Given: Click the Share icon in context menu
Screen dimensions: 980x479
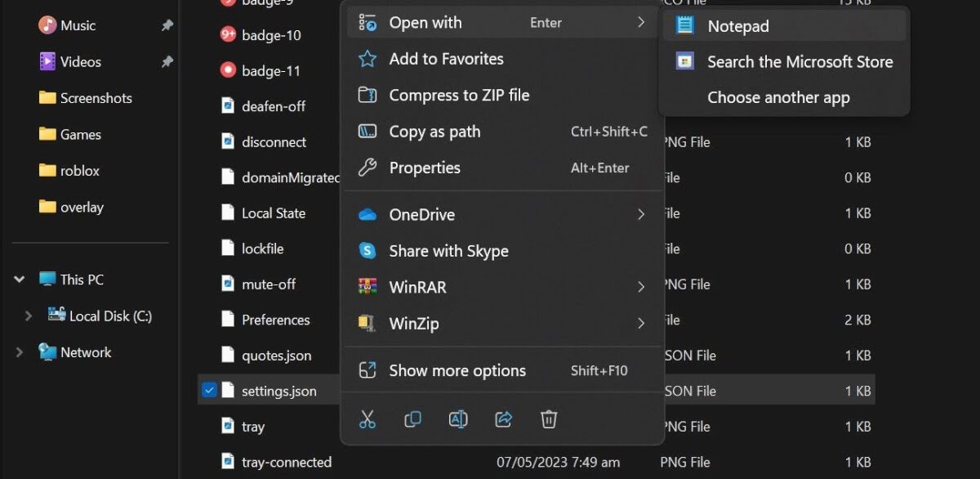Looking at the screenshot, I should [x=504, y=419].
